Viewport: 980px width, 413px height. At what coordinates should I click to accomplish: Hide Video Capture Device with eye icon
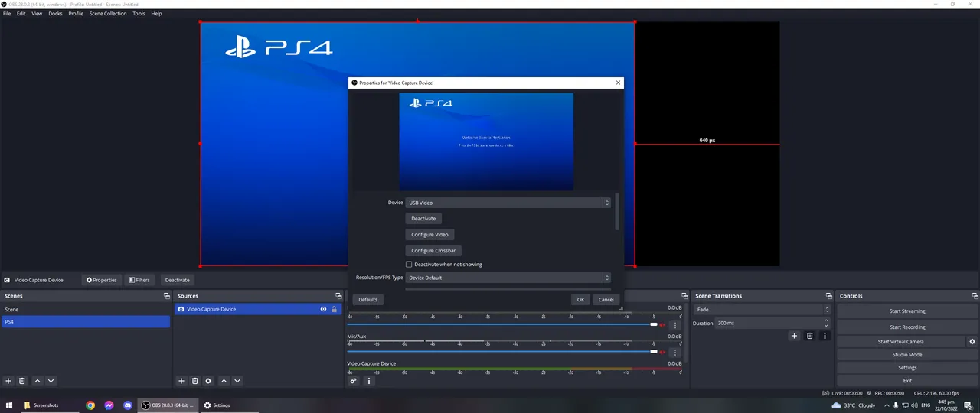[323, 309]
